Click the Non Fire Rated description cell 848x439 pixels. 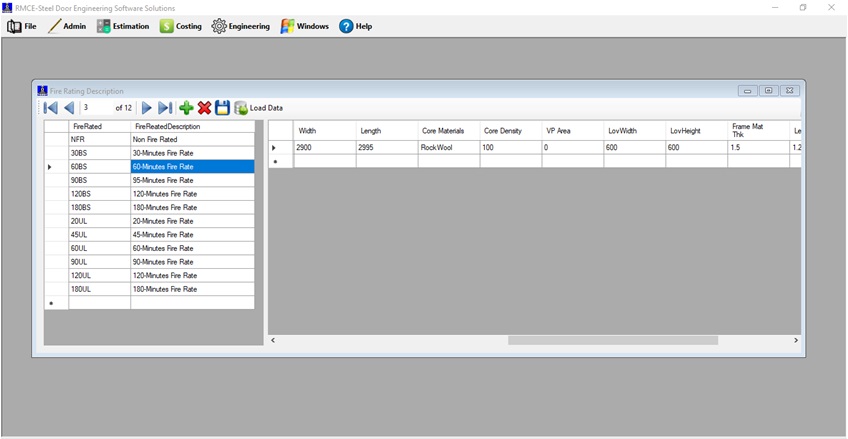point(192,139)
